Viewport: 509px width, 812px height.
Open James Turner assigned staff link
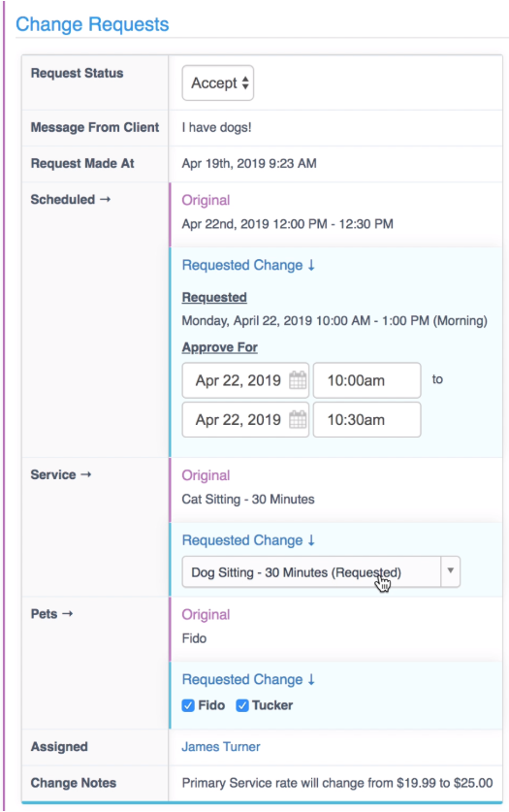pyautogui.click(x=221, y=747)
